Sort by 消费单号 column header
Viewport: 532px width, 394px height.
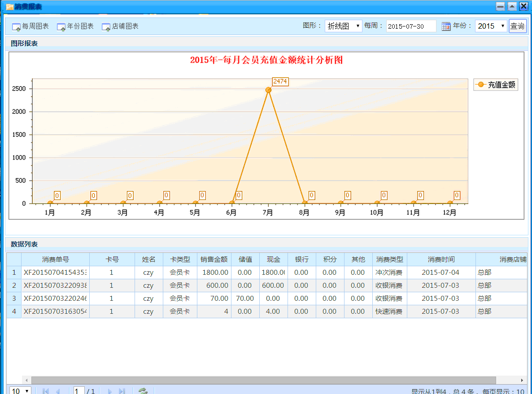(55, 260)
